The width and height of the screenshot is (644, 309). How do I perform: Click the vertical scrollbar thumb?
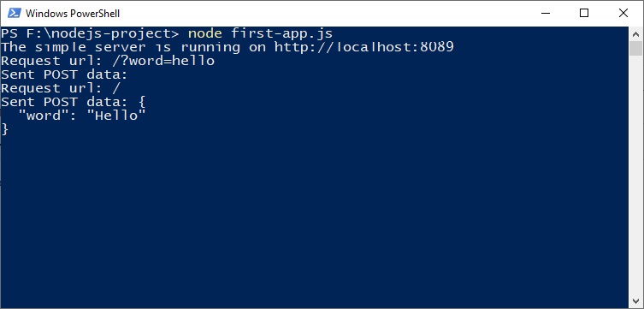(x=635, y=48)
